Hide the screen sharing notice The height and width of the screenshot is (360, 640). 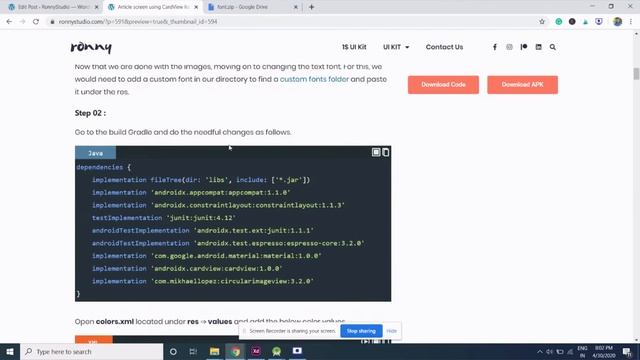click(x=391, y=331)
